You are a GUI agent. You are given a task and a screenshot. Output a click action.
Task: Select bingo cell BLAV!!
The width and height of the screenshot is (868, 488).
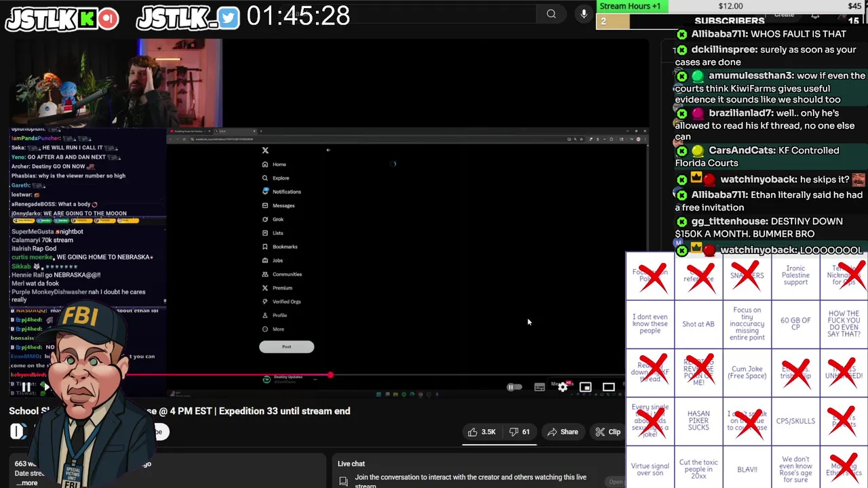pos(747,469)
